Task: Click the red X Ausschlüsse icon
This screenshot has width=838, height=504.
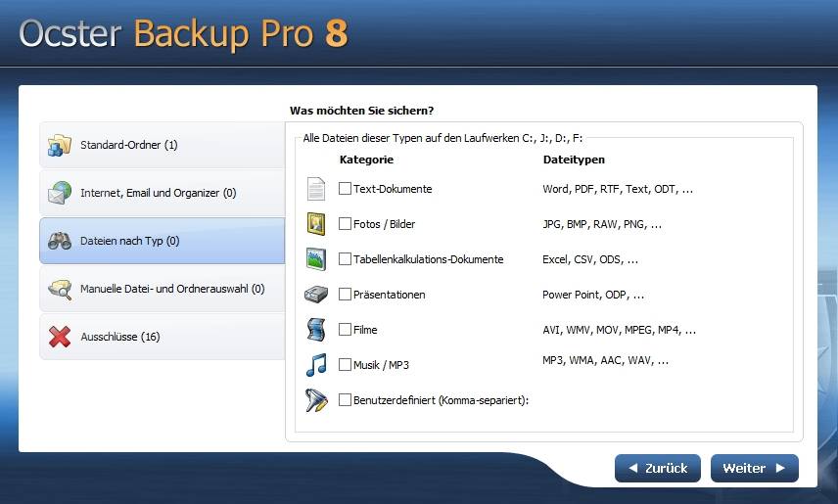Action: (x=60, y=337)
